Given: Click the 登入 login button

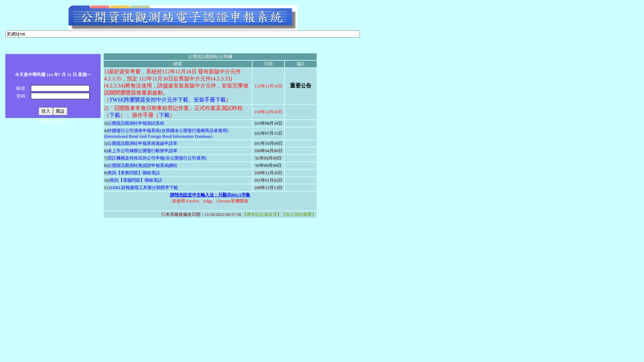Looking at the screenshot, I should tap(46, 111).
